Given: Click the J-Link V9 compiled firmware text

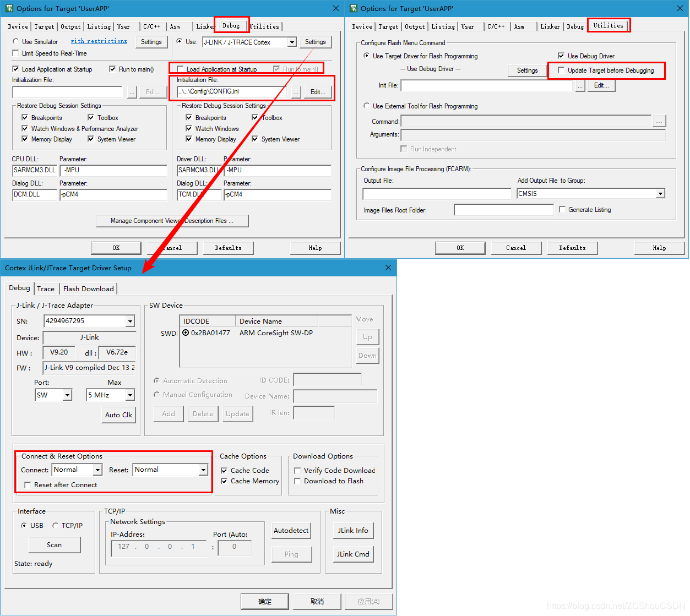Looking at the screenshot, I should point(90,368).
